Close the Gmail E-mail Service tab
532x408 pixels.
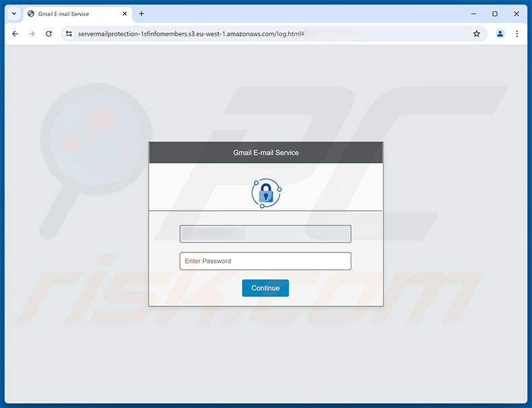tap(125, 14)
